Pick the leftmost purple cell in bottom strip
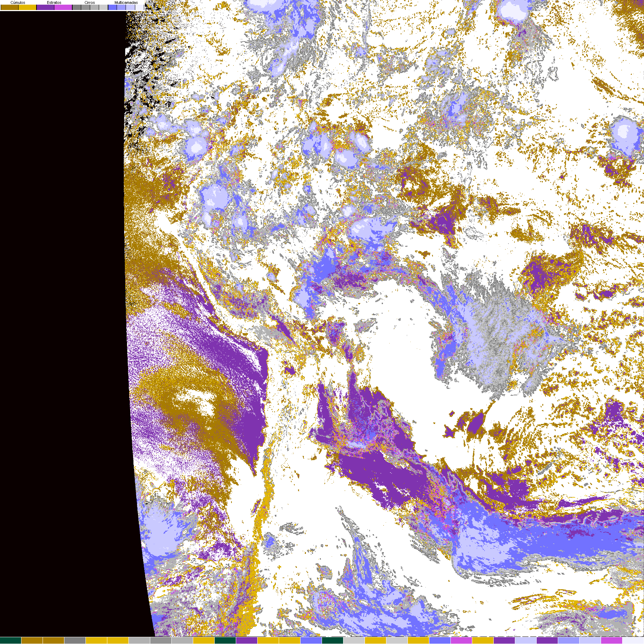 (247, 640)
